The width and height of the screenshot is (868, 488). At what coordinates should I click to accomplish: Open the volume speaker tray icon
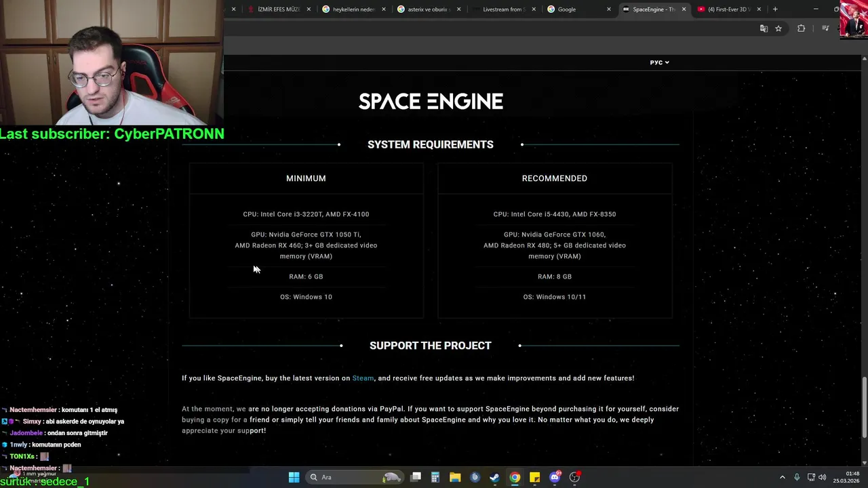tap(822, 477)
